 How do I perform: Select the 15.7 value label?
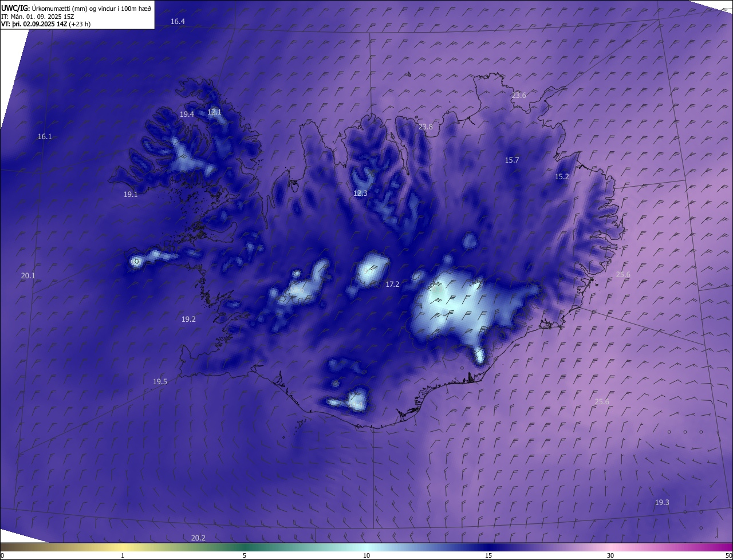[x=512, y=160]
